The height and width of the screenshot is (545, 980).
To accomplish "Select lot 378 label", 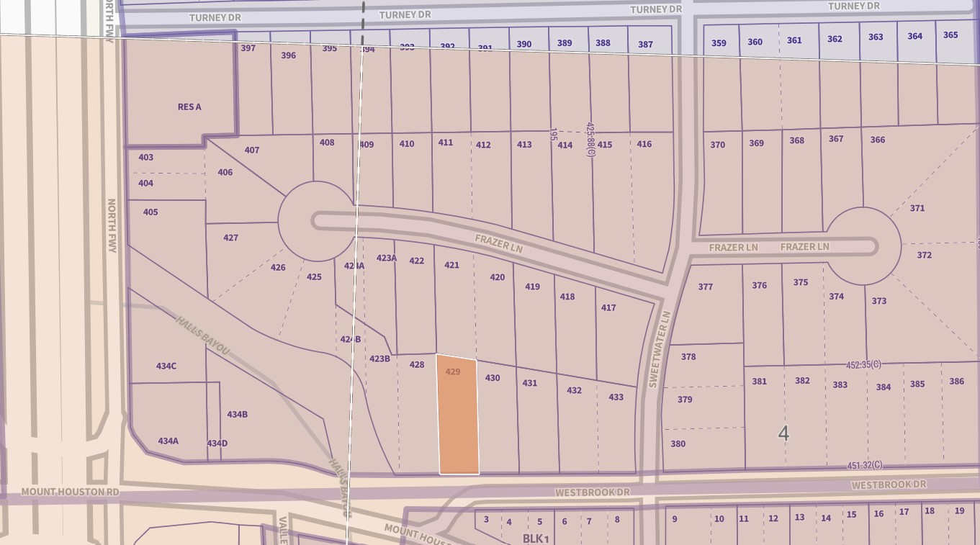I will [688, 356].
